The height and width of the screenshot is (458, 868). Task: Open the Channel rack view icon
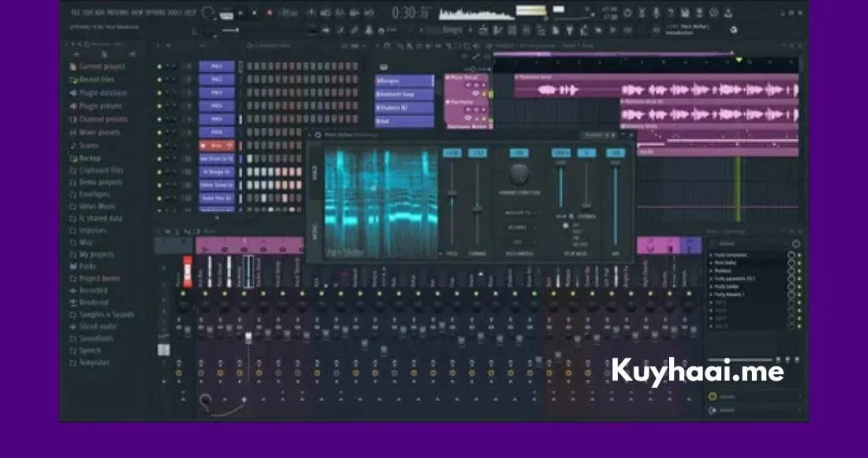tap(511, 31)
